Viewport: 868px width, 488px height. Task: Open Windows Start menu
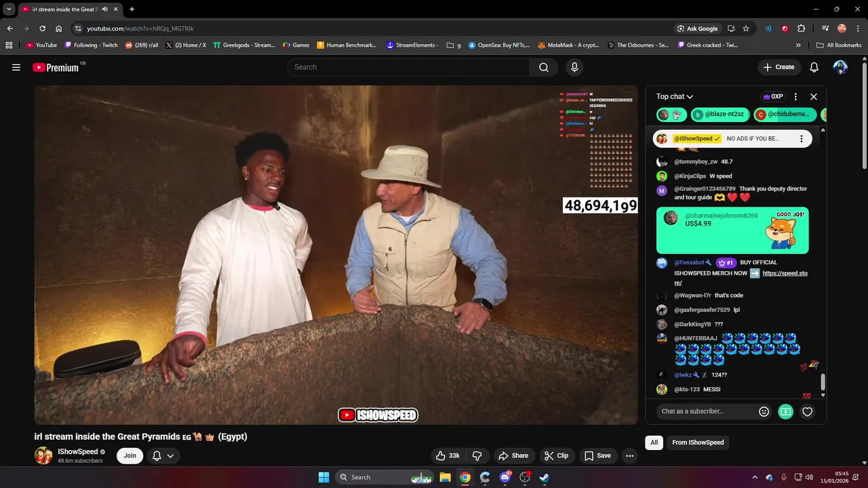click(x=323, y=477)
